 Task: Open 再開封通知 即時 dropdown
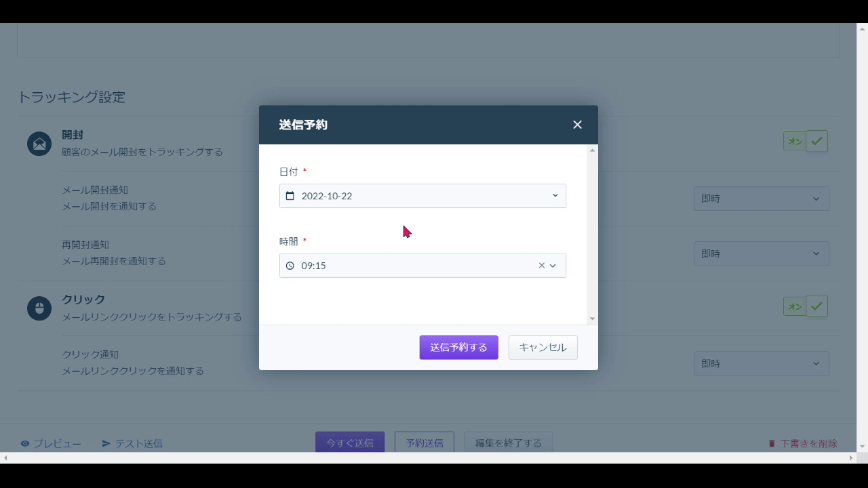click(762, 253)
